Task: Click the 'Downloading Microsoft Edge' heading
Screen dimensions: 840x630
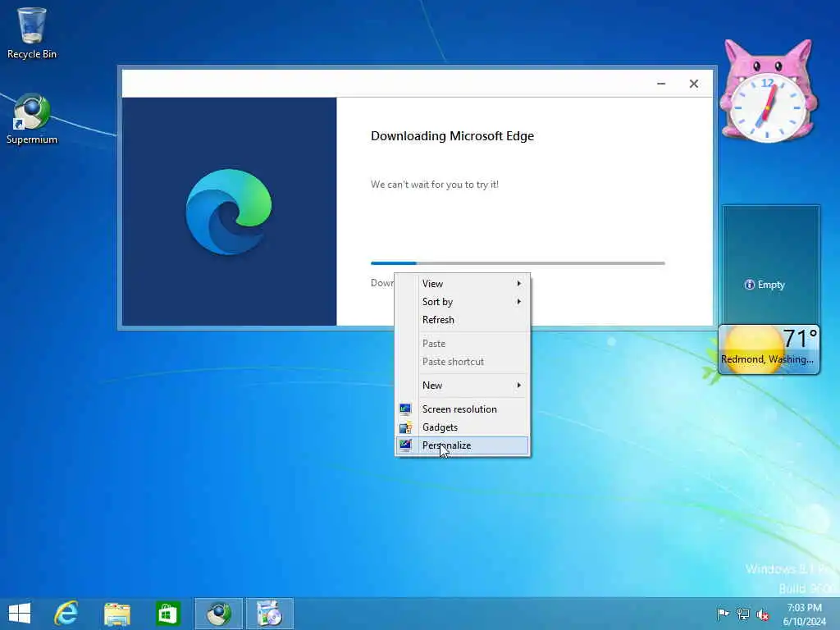Action: (452, 136)
